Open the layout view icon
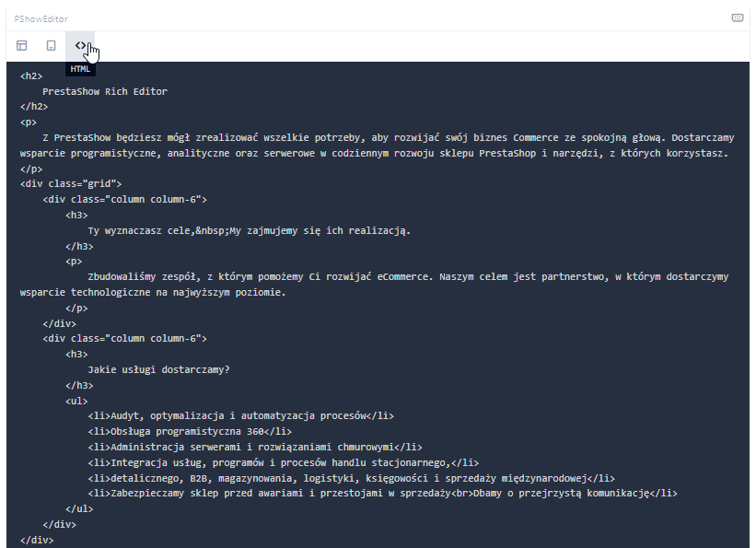Screen dimensions: 756x548 22,46
